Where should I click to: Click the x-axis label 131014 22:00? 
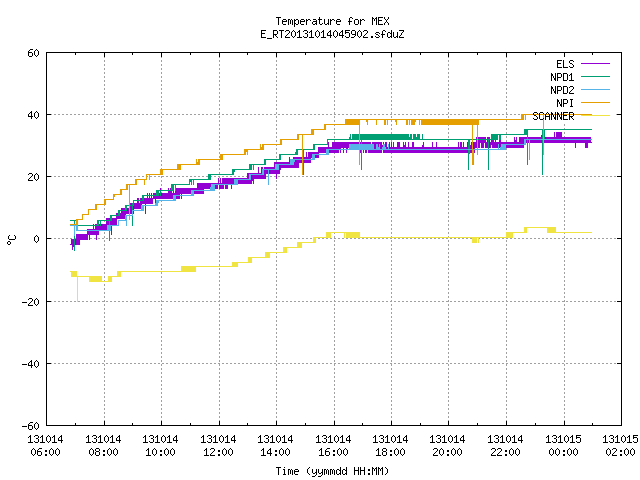(x=505, y=446)
